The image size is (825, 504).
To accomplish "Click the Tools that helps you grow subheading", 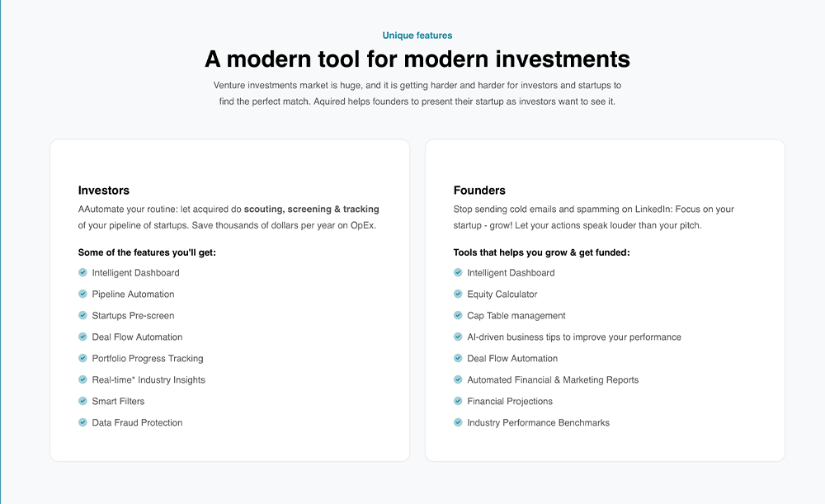I will pos(541,252).
